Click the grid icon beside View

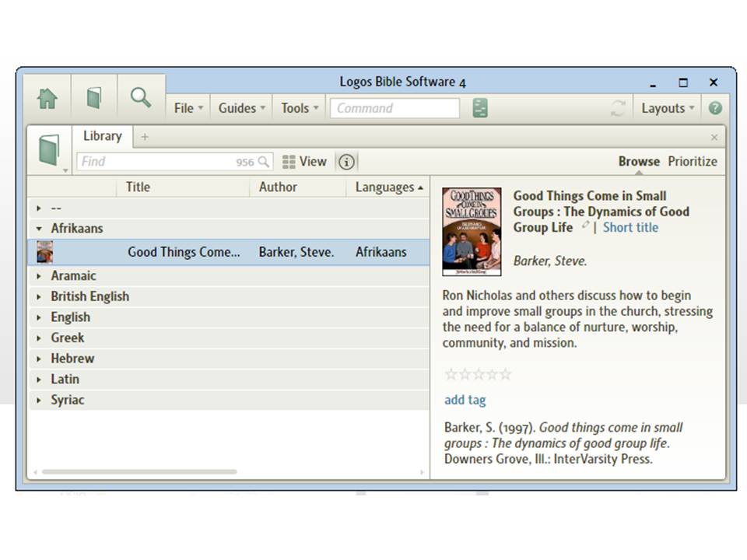(x=289, y=162)
